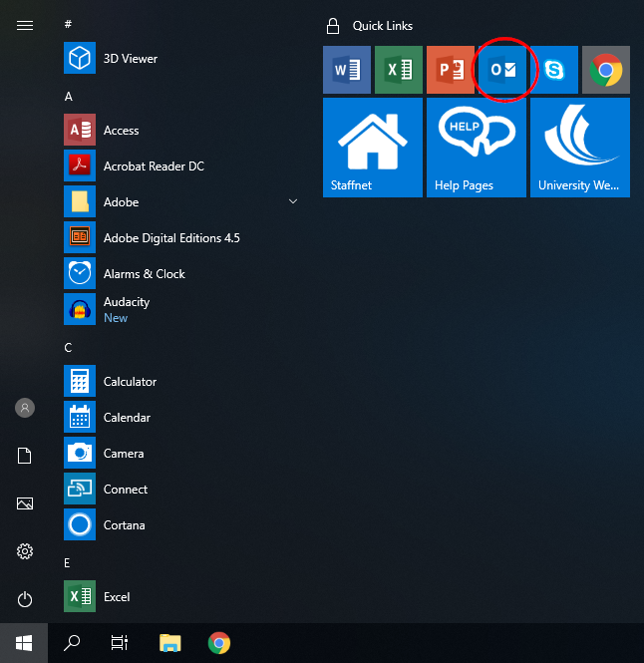Viewport: 644px width, 663px height.
Task: Open File Explorer from the taskbar
Action: (x=170, y=643)
